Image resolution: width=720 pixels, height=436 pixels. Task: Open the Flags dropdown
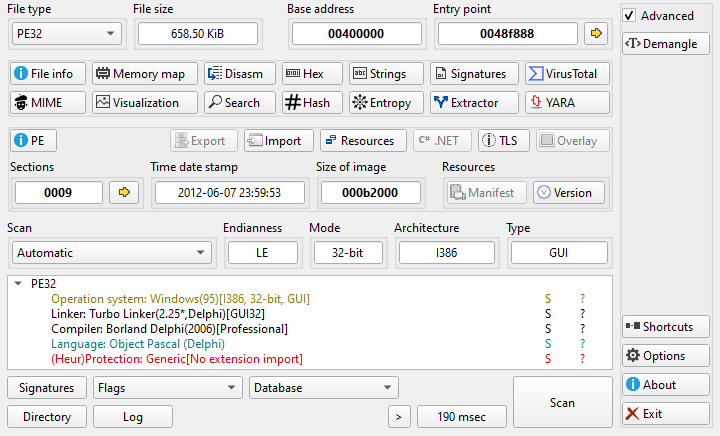tap(166, 387)
